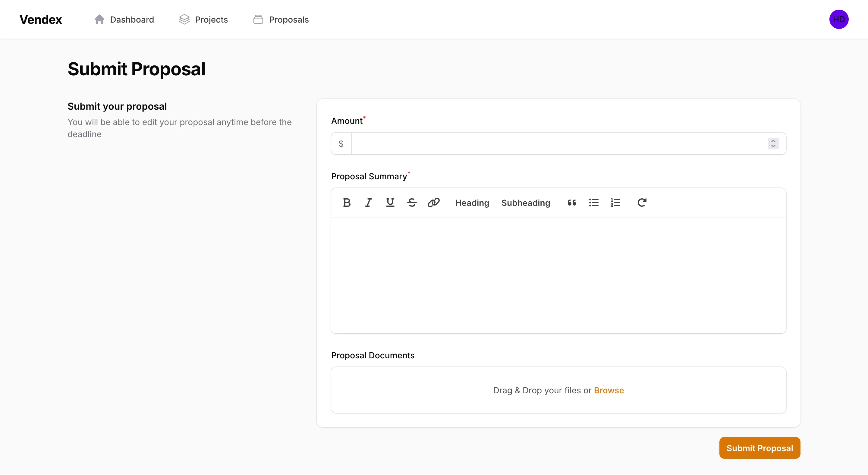Browse for proposal documents
The height and width of the screenshot is (475, 868).
(609, 390)
